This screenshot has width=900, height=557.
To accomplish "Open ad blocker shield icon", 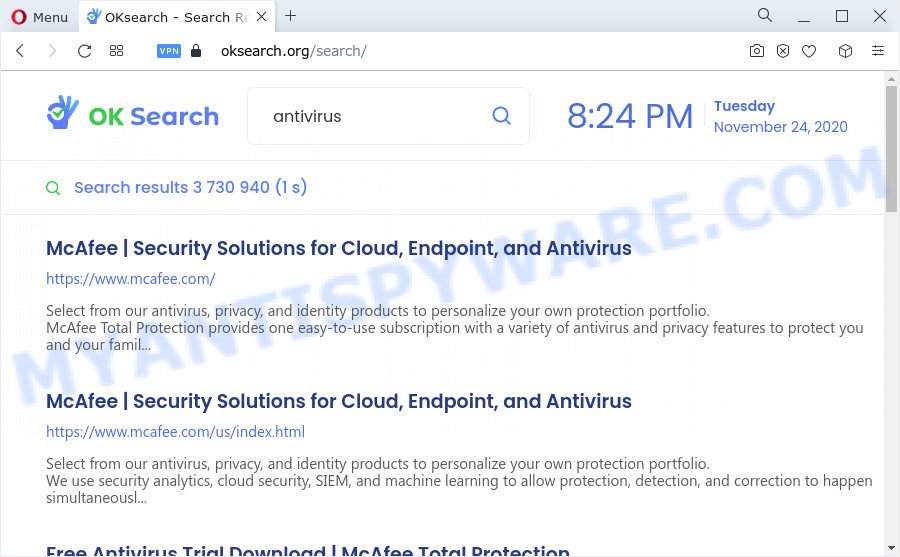I will point(783,51).
